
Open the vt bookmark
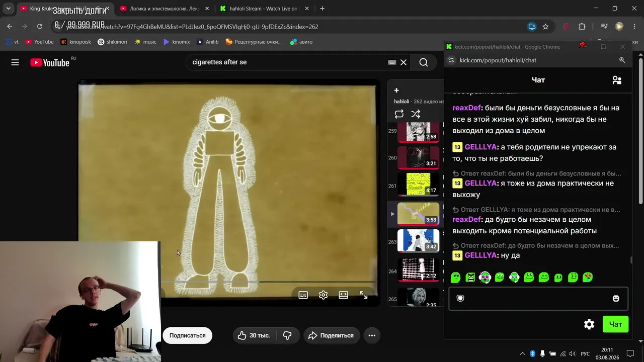(x=12, y=42)
